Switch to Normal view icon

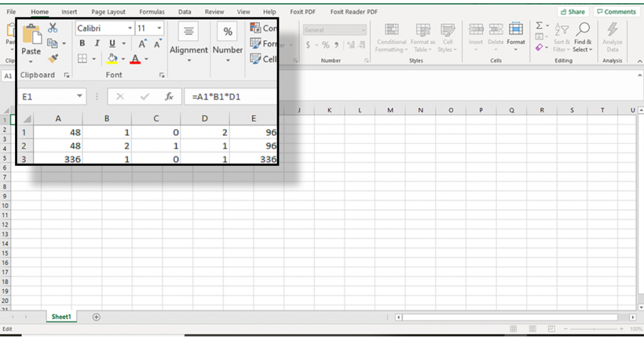(x=513, y=329)
